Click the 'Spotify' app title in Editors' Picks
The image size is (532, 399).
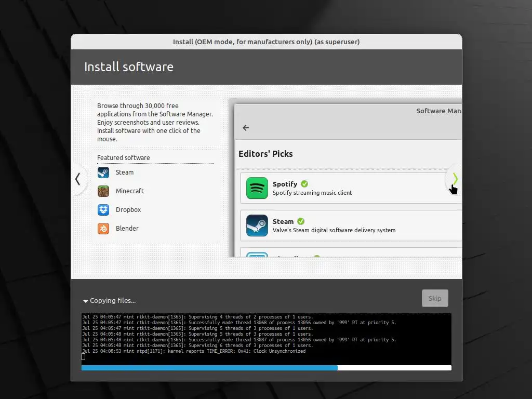[x=285, y=184]
